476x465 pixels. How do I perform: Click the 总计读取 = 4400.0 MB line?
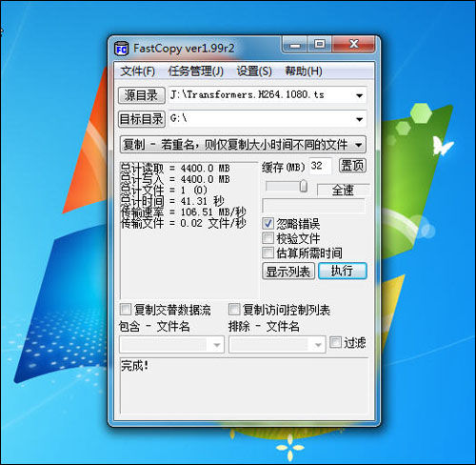(x=175, y=168)
